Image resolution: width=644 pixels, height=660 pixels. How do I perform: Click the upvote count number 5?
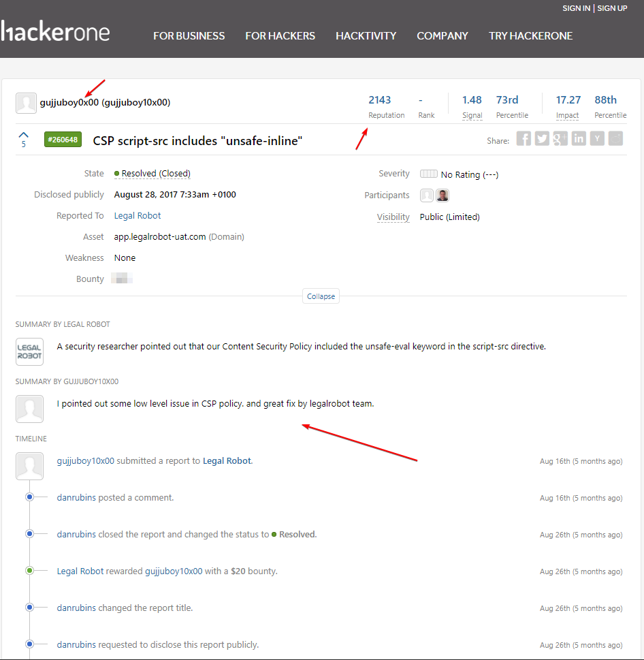click(x=24, y=144)
